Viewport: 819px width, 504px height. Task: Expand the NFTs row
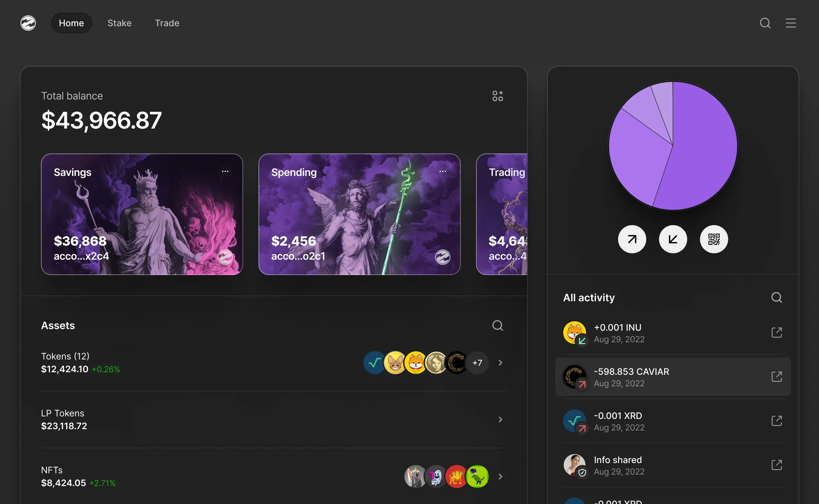click(x=274, y=477)
